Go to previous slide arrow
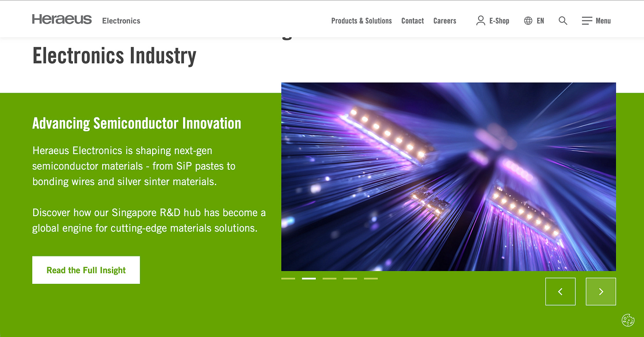Image resolution: width=644 pixels, height=337 pixels. (x=560, y=291)
